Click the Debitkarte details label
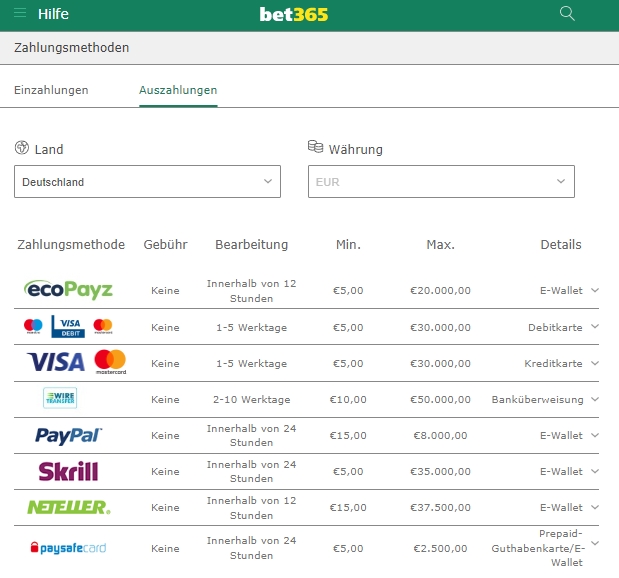 (555, 327)
